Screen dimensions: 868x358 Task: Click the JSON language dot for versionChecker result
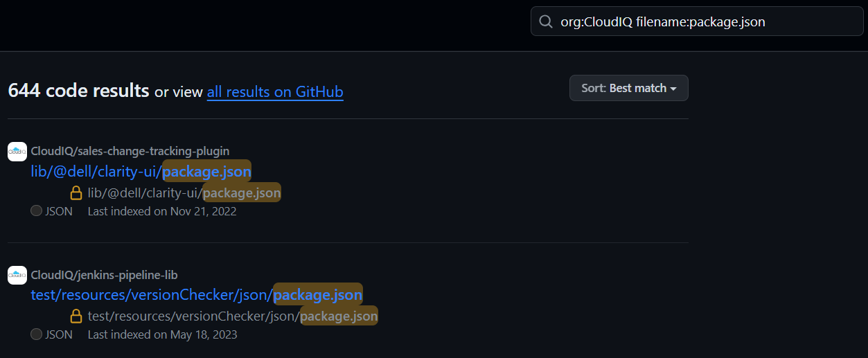pos(36,334)
